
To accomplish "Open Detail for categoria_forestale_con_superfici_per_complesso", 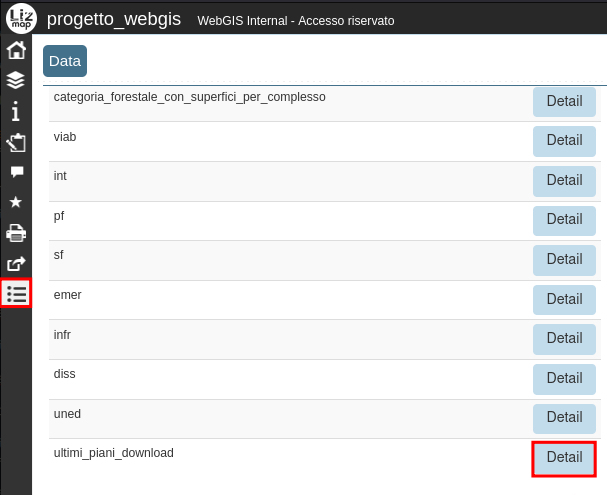I will [x=564, y=101].
